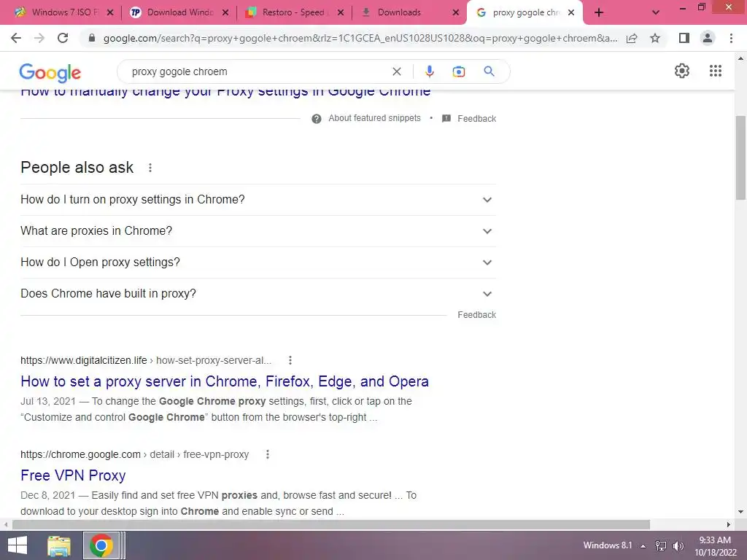Open options for the chrome.google.com result
This screenshot has height=560, width=747.
coord(268,454)
